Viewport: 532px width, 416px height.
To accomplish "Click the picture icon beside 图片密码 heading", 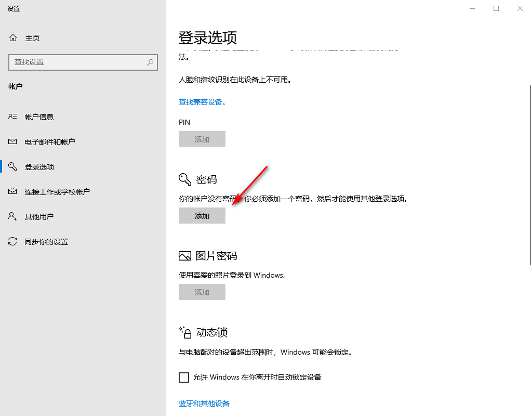I will click(185, 256).
